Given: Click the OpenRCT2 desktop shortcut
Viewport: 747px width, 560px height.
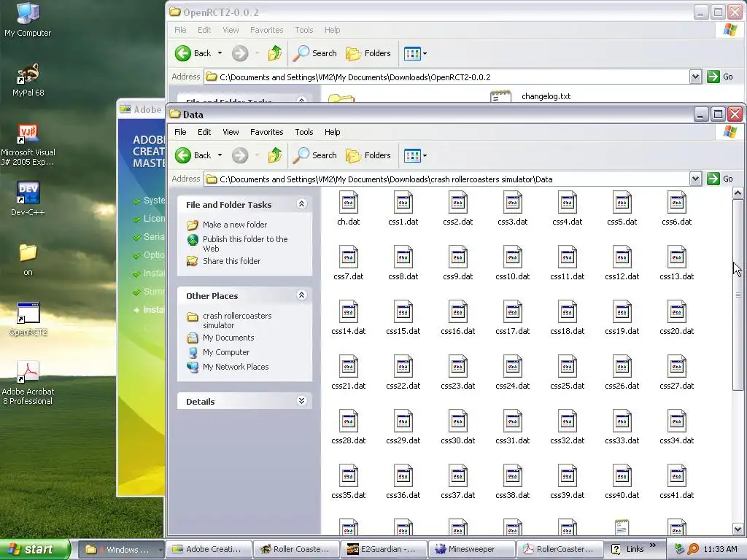Looking at the screenshot, I should (28, 319).
